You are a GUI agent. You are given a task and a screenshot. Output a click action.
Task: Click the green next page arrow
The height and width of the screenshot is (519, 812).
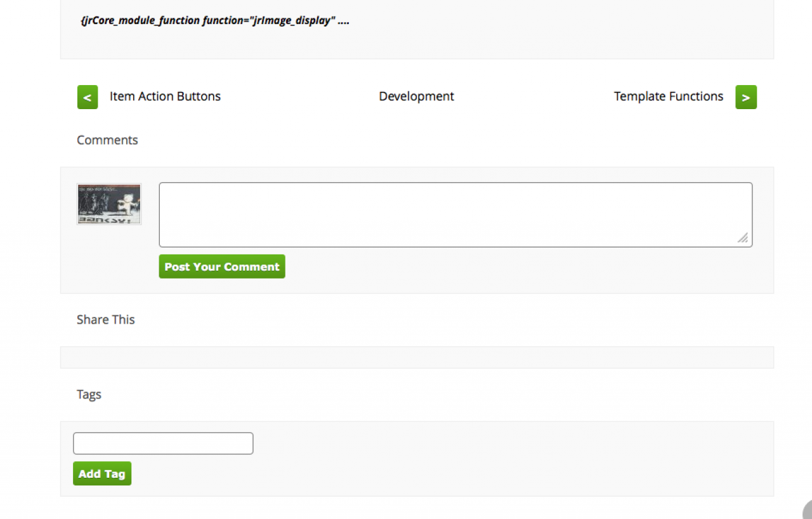tap(746, 97)
